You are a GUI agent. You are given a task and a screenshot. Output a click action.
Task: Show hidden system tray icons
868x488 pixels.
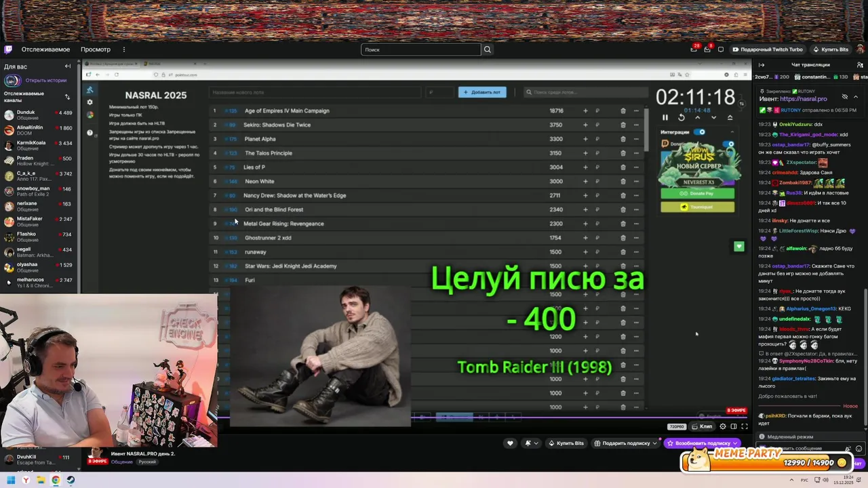click(791, 481)
